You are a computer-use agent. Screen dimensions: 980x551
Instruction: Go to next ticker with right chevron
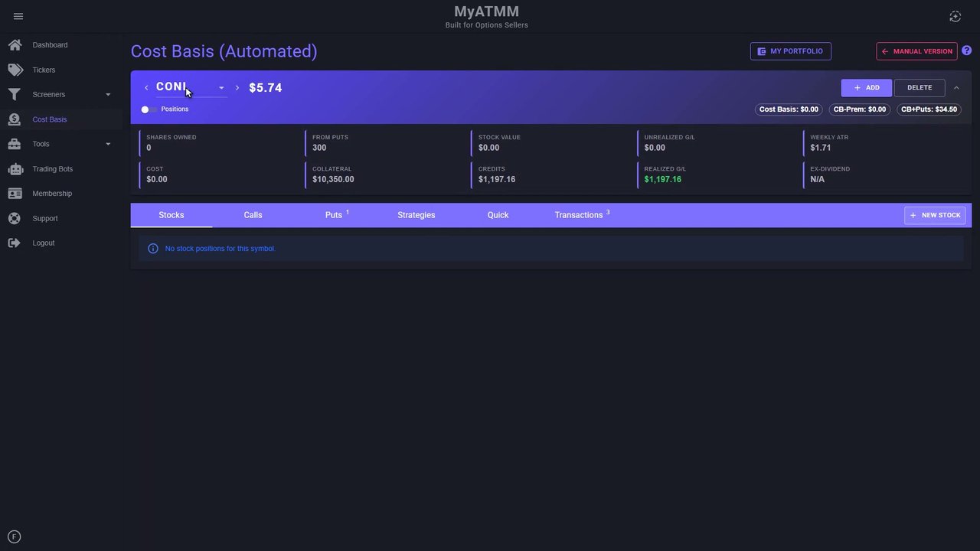pos(237,88)
